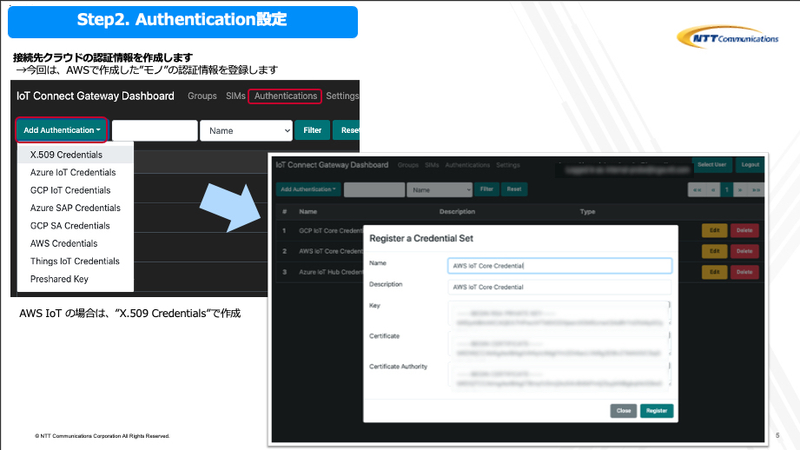
Task: Select page 1 in pagination
Action: [x=727, y=190]
